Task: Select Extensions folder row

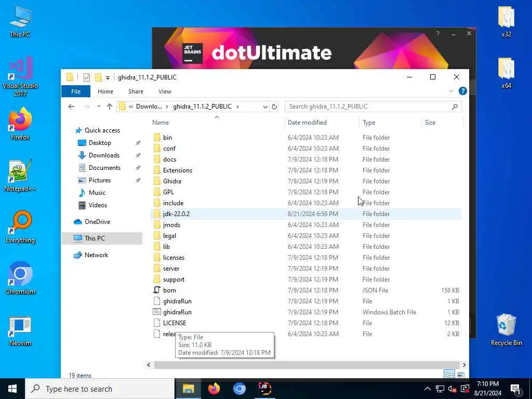Action: [306, 170]
